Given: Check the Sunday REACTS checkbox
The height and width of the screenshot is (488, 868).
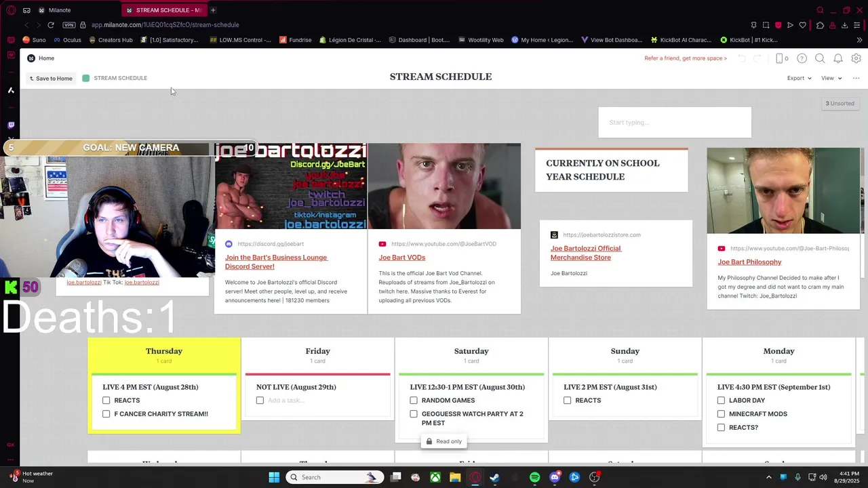Looking at the screenshot, I should coord(568,401).
